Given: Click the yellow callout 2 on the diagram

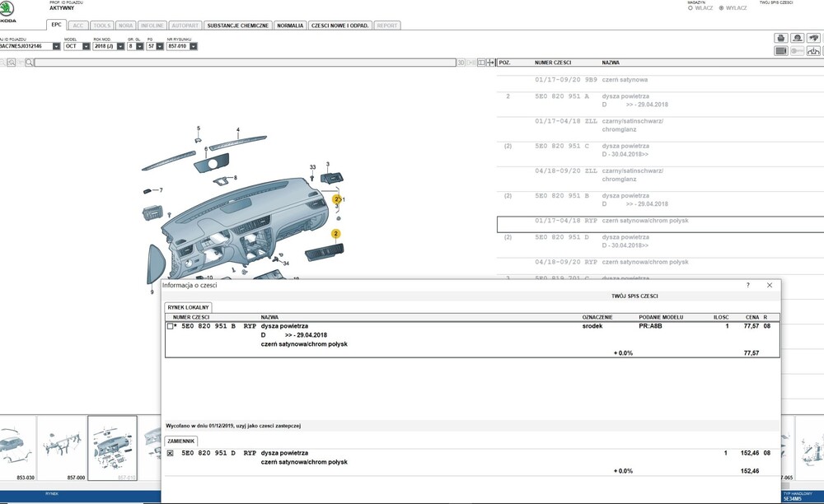Looking at the screenshot, I should 336,235.
